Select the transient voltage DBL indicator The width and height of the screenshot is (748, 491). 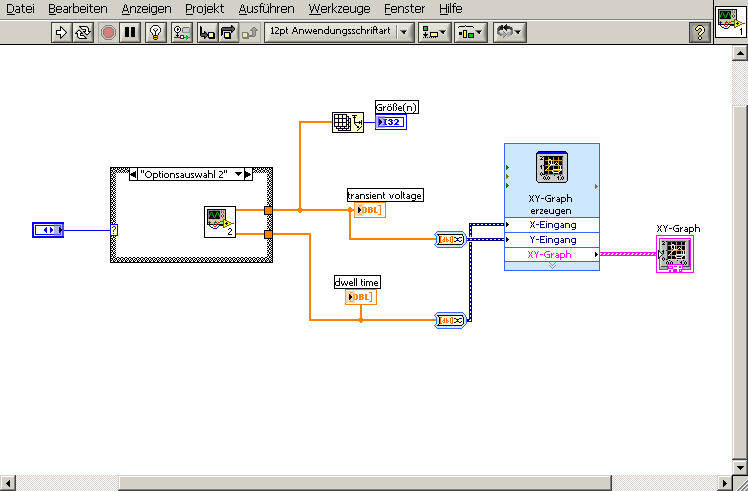point(370,210)
